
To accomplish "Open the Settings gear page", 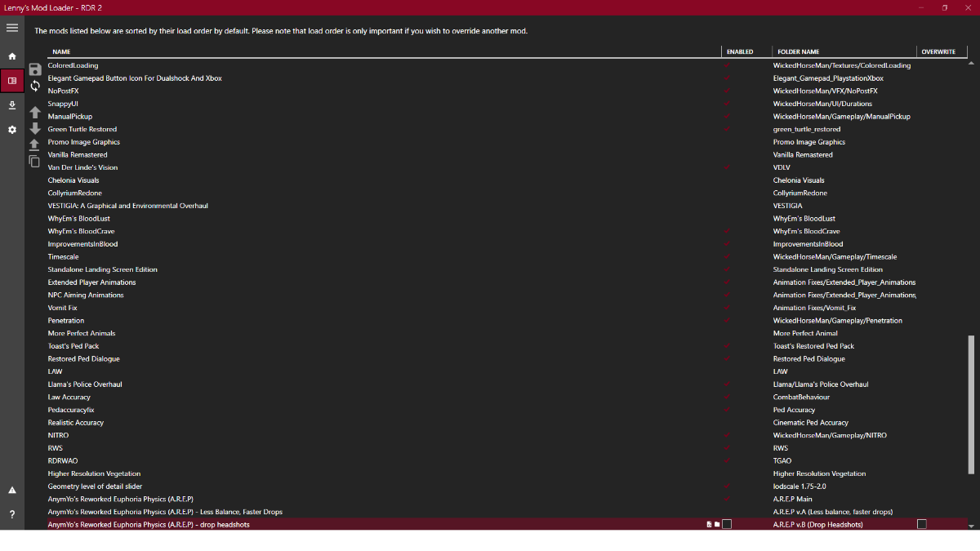I will click(x=11, y=130).
